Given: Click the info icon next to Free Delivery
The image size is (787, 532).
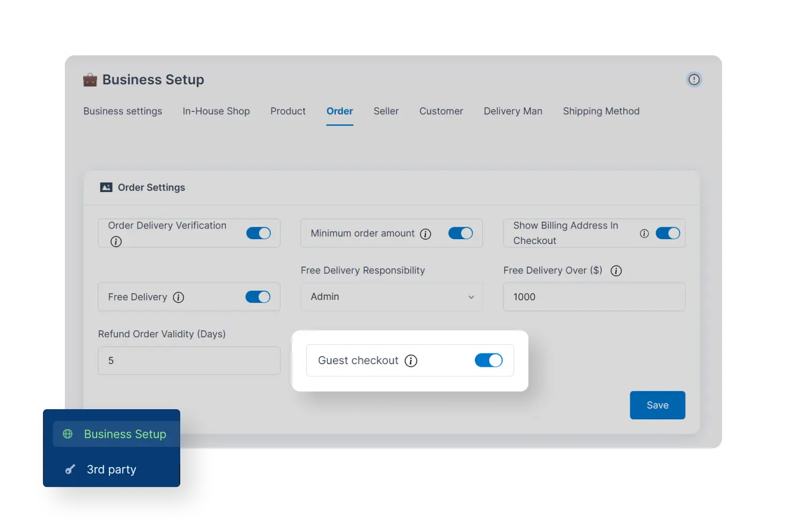Looking at the screenshot, I should click(x=179, y=297).
